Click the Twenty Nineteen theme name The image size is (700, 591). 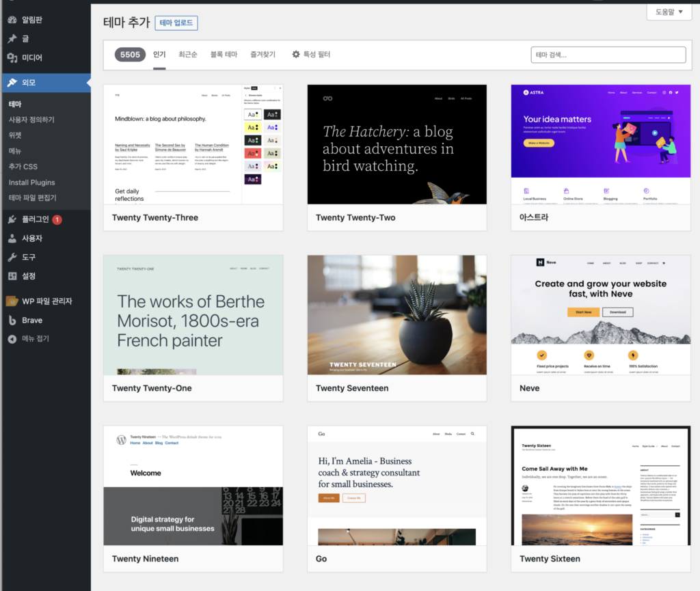coord(145,559)
